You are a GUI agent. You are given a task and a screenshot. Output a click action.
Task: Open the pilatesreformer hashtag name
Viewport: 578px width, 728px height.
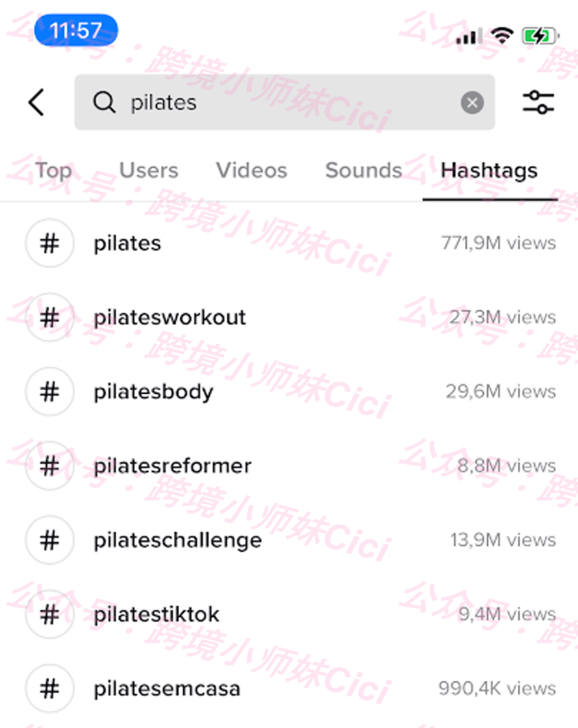pos(173,465)
